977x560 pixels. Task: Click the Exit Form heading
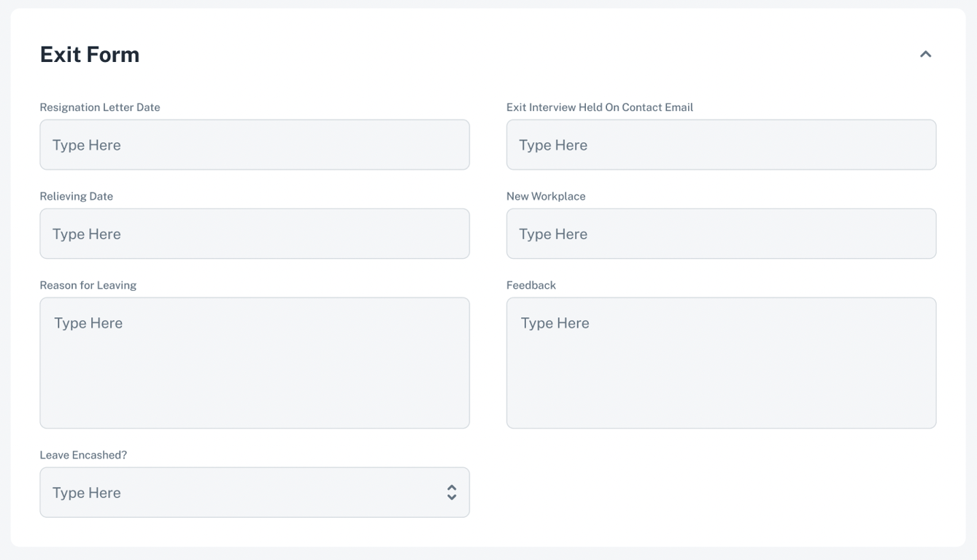(x=90, y=55)
